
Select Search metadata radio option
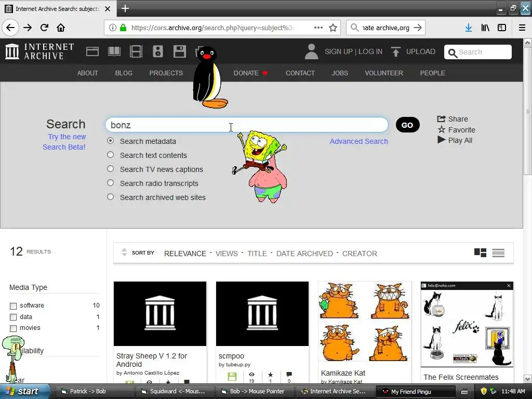110,141
